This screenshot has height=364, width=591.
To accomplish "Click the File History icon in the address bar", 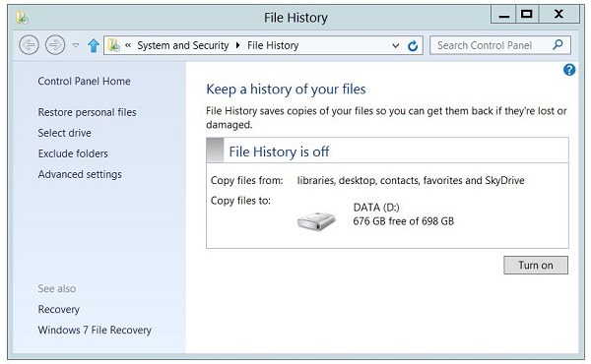I will pos(114,45).
